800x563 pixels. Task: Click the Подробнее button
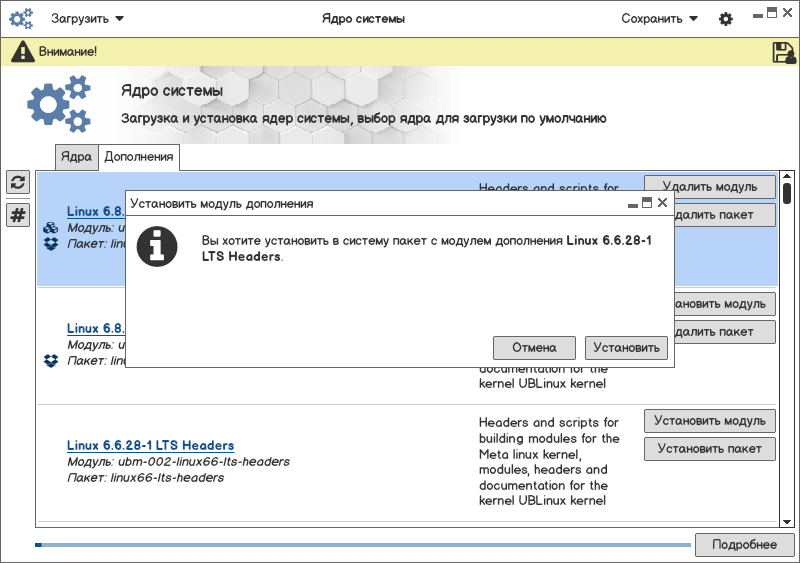coord(744,545)
